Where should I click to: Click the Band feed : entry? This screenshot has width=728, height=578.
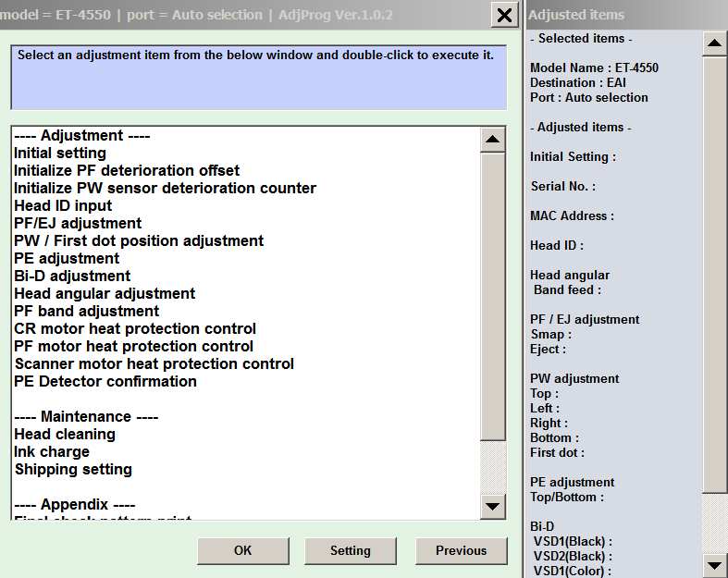click(x=567, y=289)
